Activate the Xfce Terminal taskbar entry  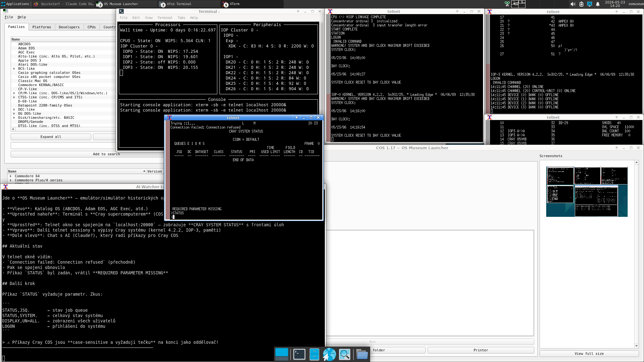coord(189,4)
